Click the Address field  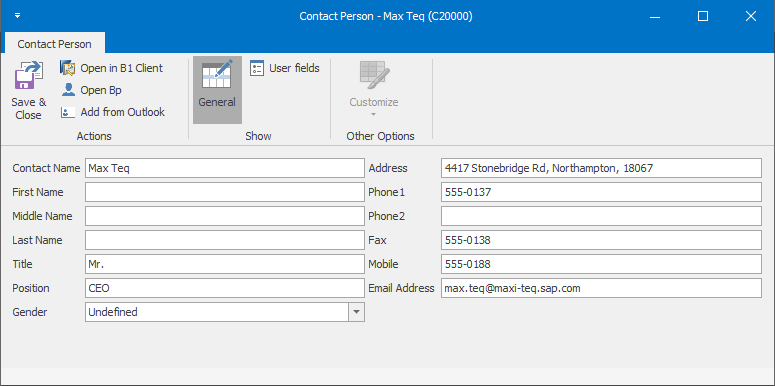click(x=601, y=168)
